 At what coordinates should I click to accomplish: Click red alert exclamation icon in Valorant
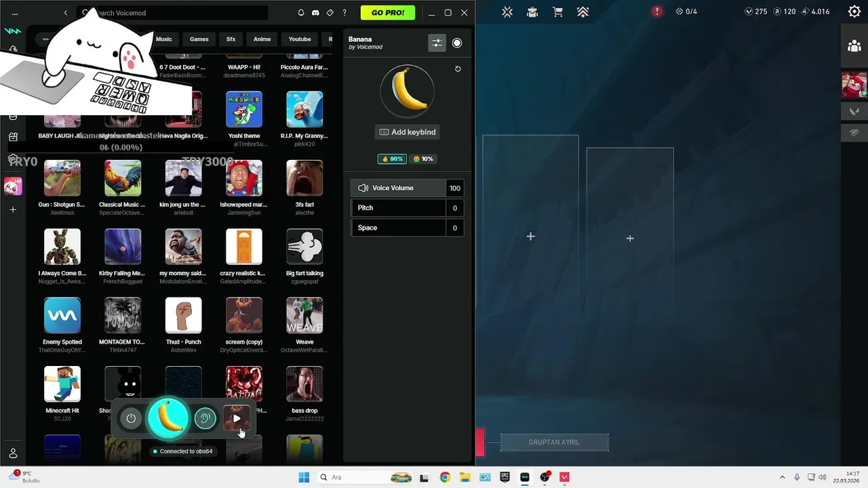click(x=657, y=12)
